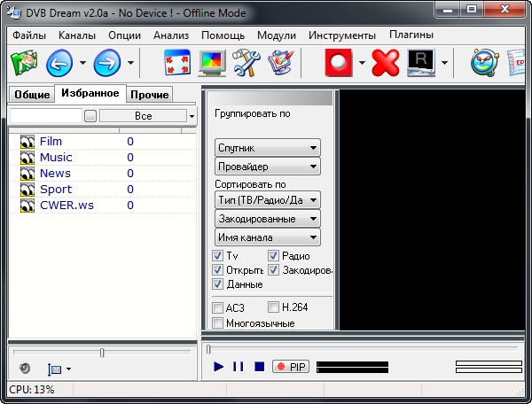Click the blue stop square button

pyautogui.click(x=259, y=366)
